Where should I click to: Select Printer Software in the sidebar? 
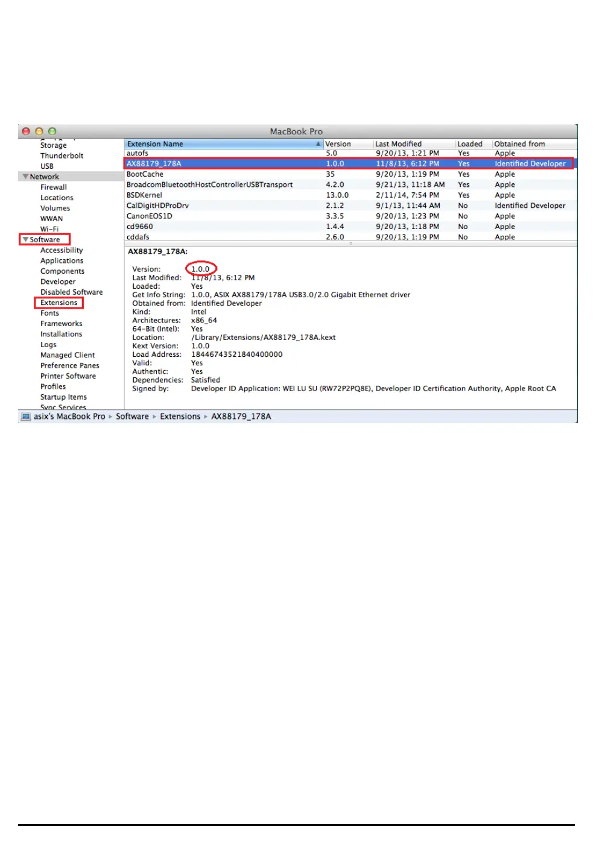click(x=68, y=376)
